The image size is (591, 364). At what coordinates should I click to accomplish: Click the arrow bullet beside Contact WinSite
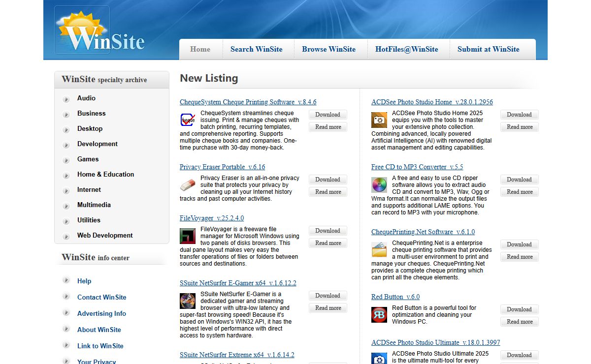[x=66, y=297]
